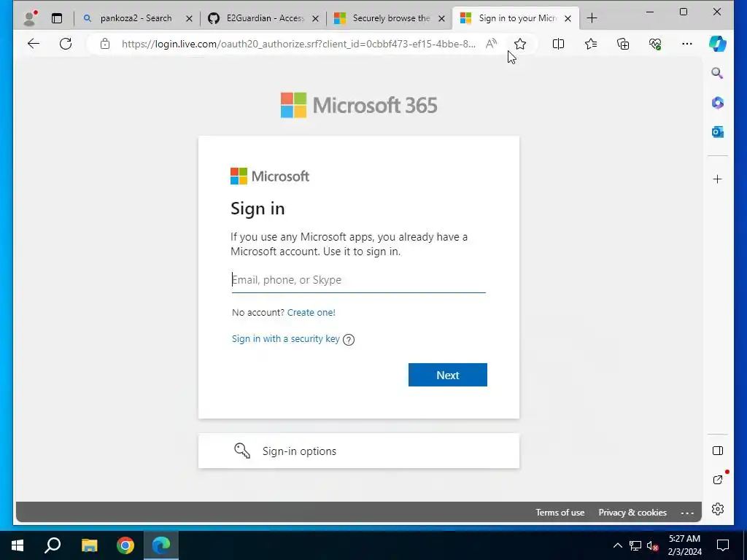Go back with the back arrow
This screenshot has width=747, height=560.
tap(34, 44)
